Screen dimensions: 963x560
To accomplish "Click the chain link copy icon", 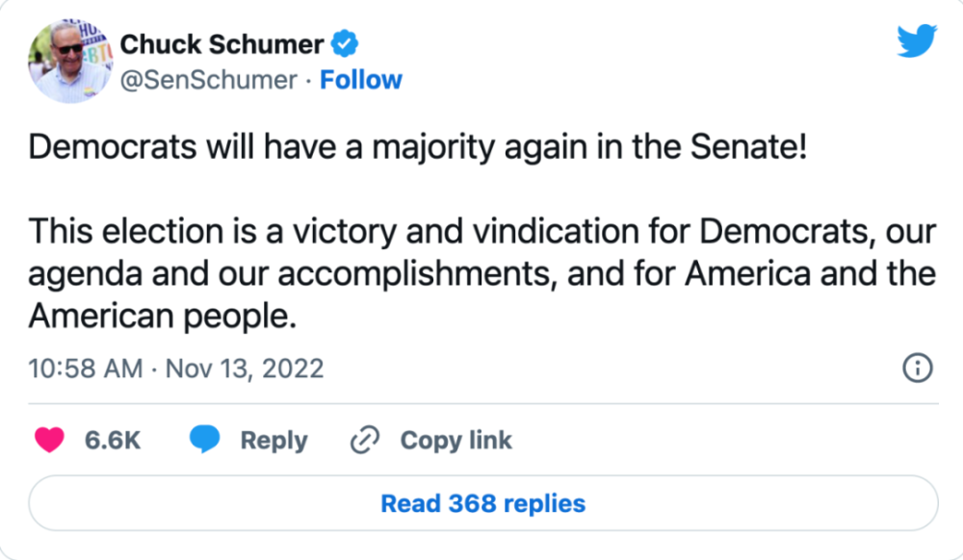I will (364, 441).
